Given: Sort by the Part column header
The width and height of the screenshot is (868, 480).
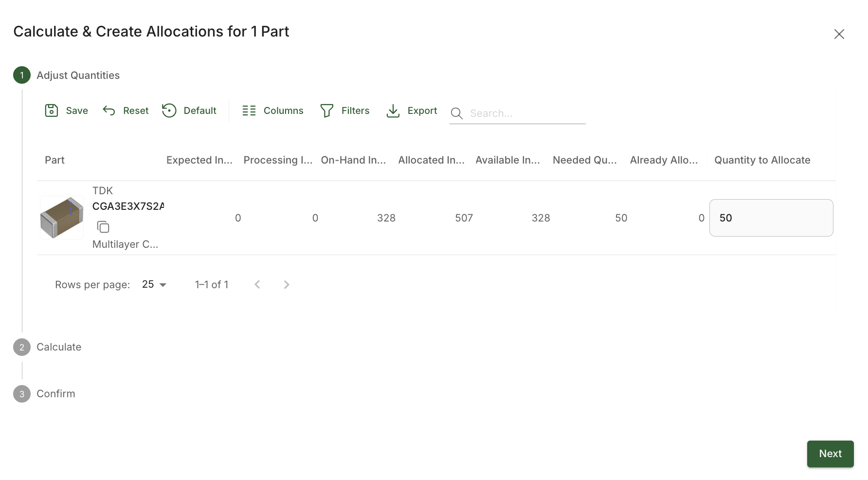Looking at the screenshot, I should [x=54, y=160].
